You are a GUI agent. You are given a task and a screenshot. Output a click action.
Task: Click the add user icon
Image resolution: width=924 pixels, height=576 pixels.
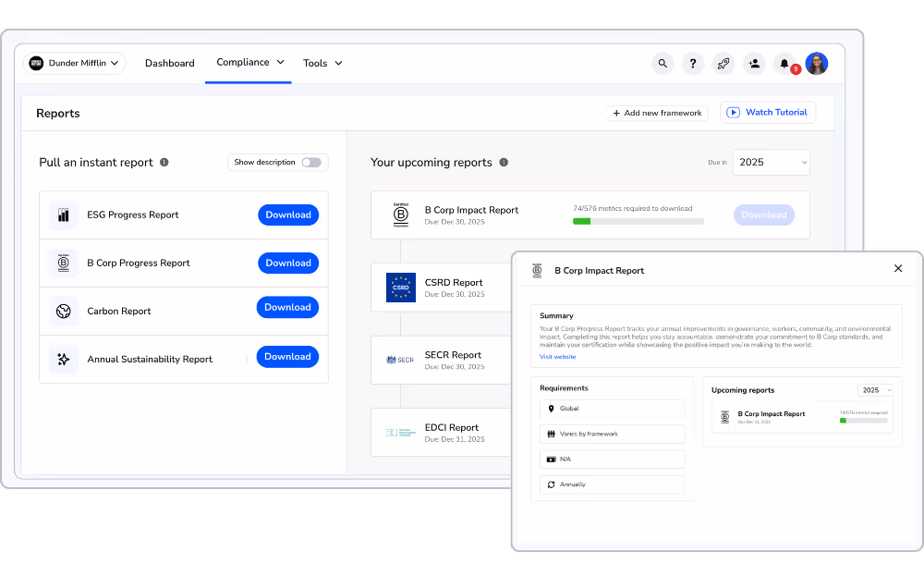click(754, 64)
